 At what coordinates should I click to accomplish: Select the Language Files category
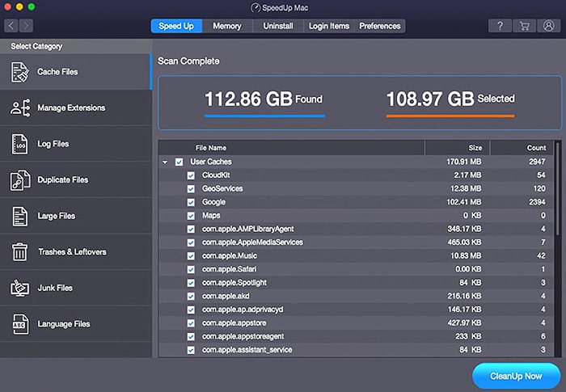click(x=76, y=324)
